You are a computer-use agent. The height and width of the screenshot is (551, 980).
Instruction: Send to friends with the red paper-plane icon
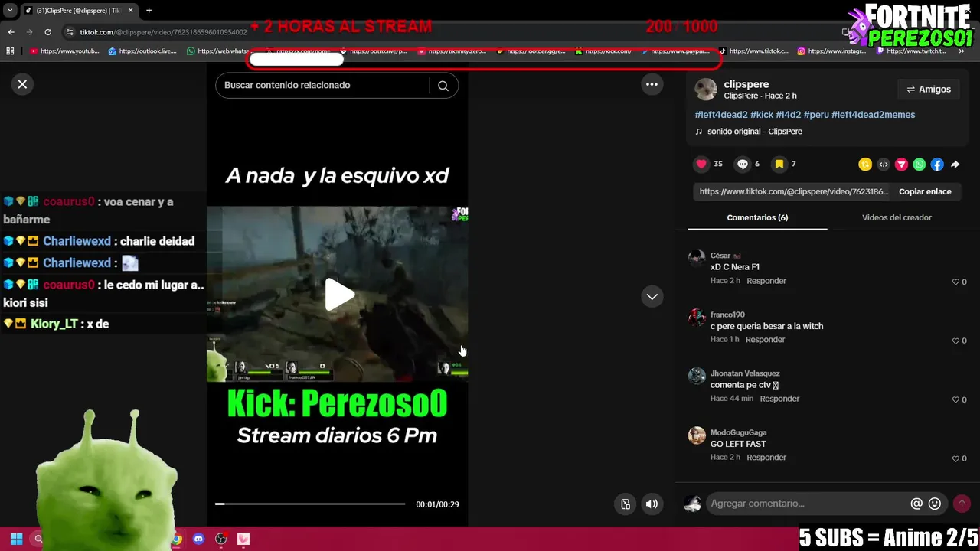[x=901, y=165]
